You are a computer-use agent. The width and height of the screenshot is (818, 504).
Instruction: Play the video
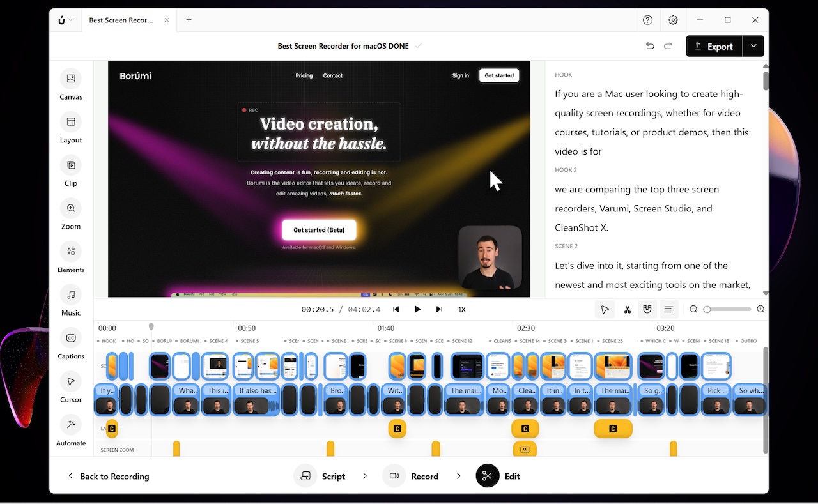(x=417, y=309)
